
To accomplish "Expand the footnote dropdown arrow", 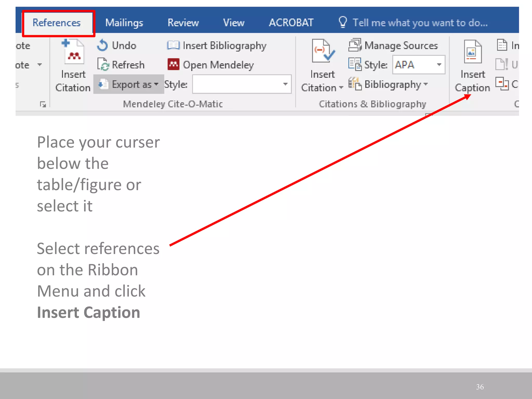I will (39, 64).
